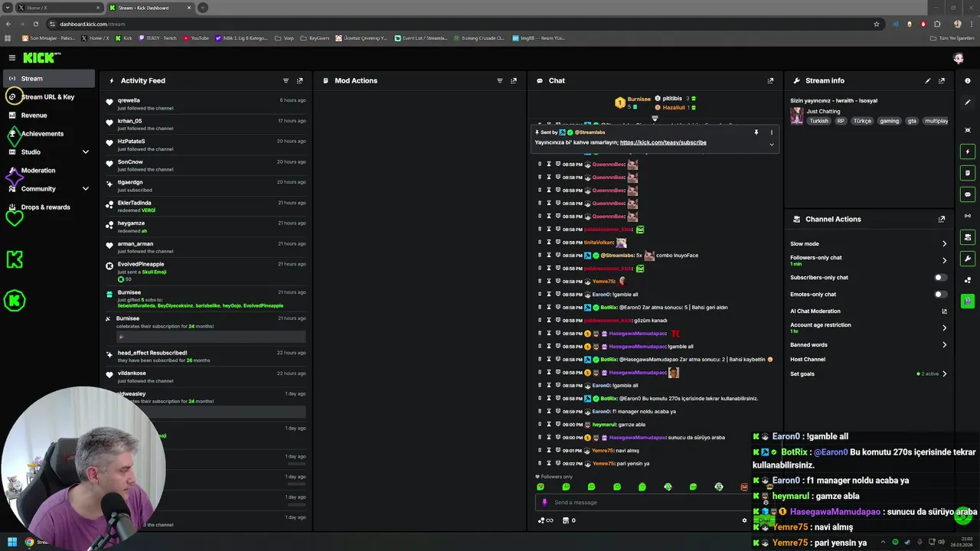
Task: Toggle Mod Actions panel via sidebar note icon
Action: (968, 173)
